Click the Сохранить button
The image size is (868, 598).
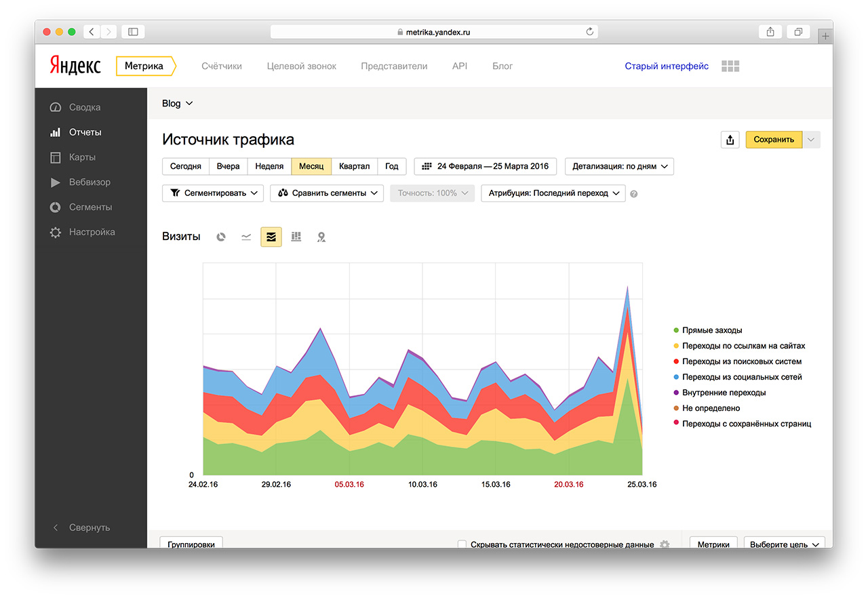coord(773,140)
